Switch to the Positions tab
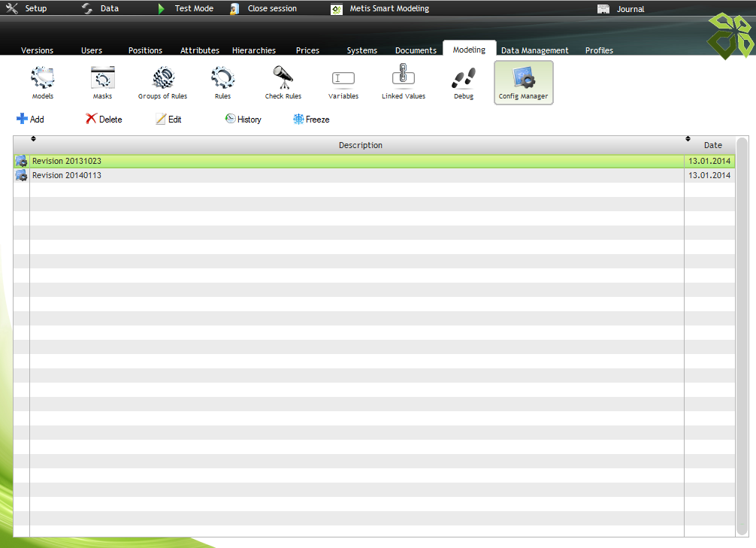Screen dimensions: 756x548 coord(145,50)
